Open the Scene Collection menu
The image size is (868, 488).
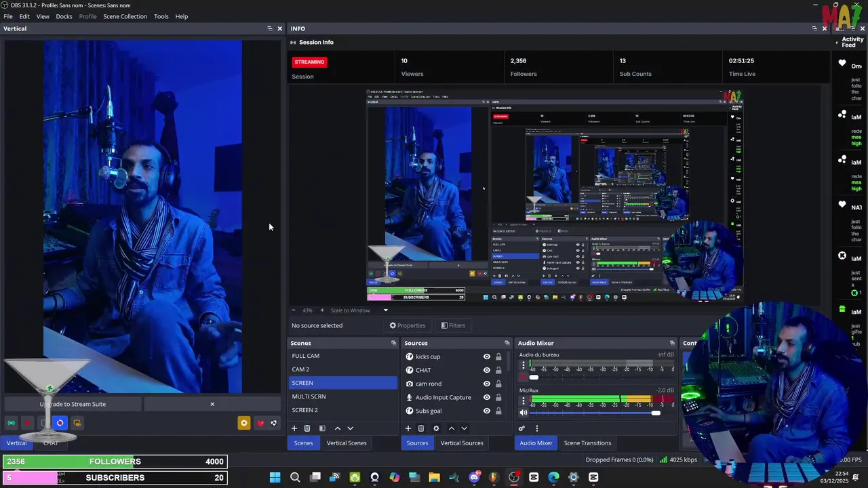pyautogui.click(x=125, y=16)
